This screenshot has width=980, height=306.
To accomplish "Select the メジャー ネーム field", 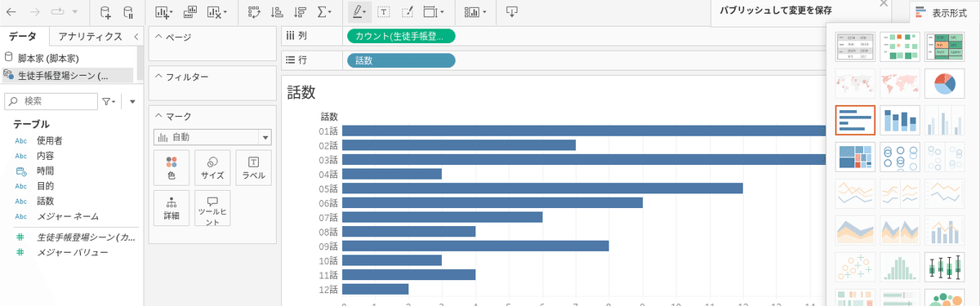I will pyautogui.click(x=68, y=216).
